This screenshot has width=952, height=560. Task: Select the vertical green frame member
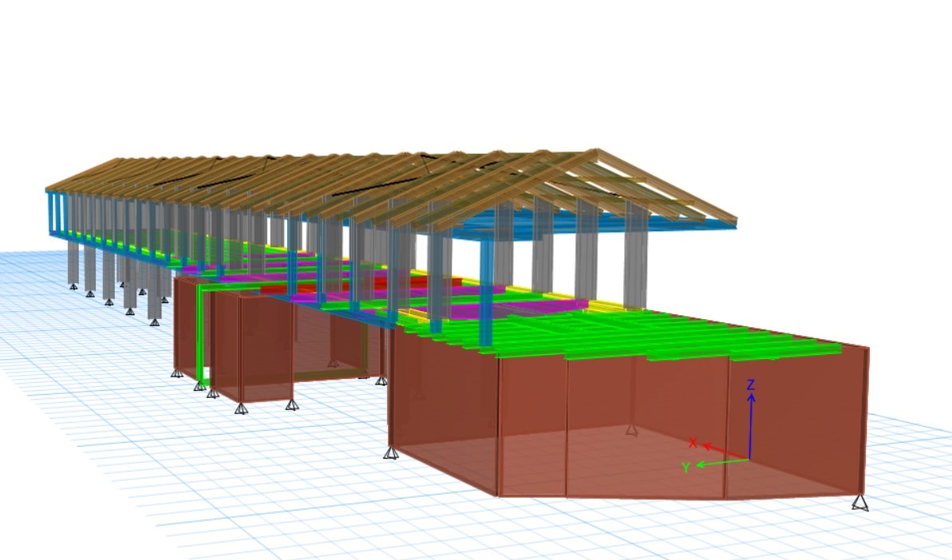click(x=198, y=335)
